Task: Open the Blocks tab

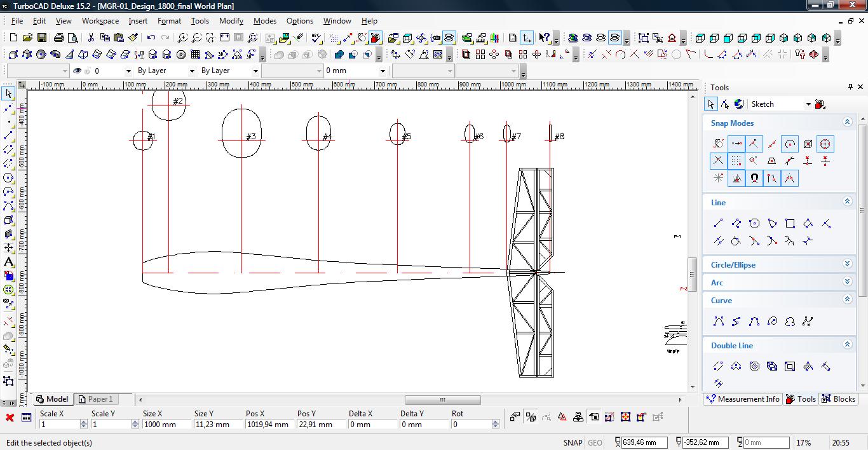Action: click(838, 399)
